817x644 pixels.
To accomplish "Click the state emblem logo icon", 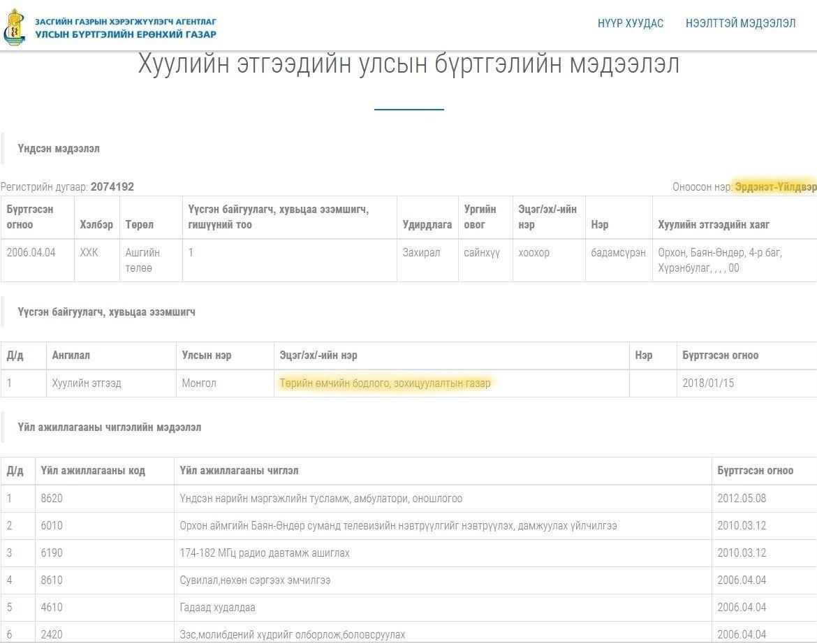I will click(x=15, y=27).
